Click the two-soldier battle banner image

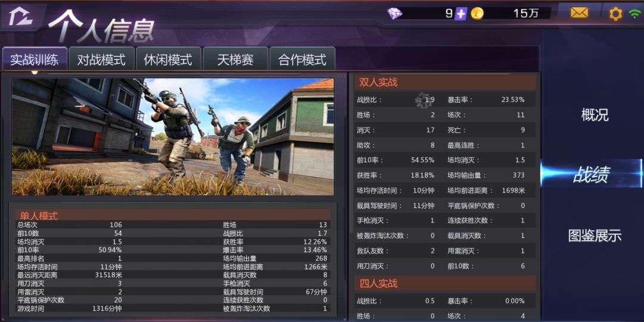pos(172,137)
